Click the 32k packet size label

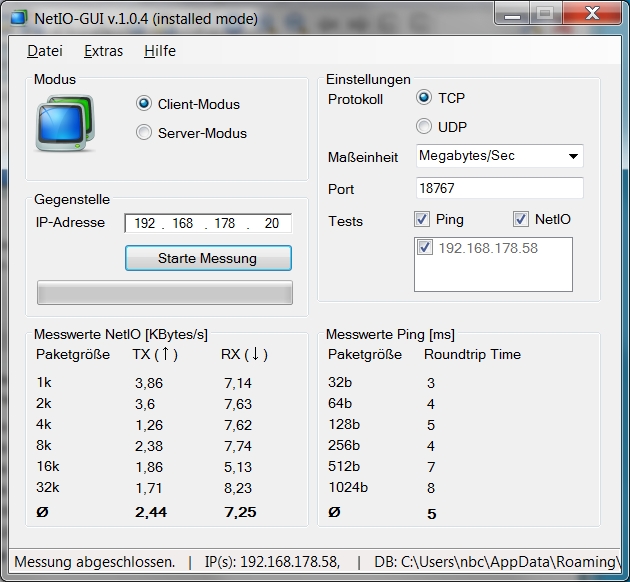[x=48, y=487]
